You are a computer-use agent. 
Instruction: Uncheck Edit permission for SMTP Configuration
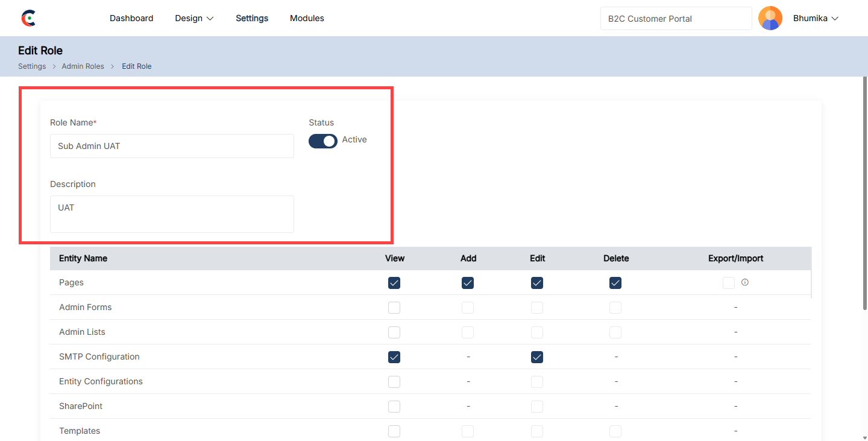coord(537,357)
